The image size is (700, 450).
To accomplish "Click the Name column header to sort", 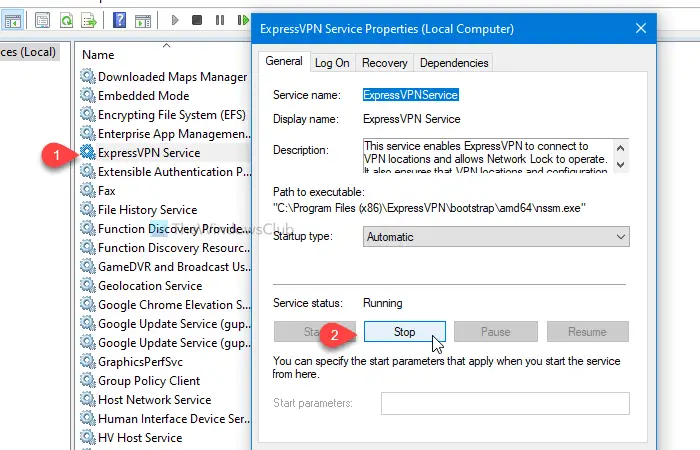I will [x=98, y=55].
